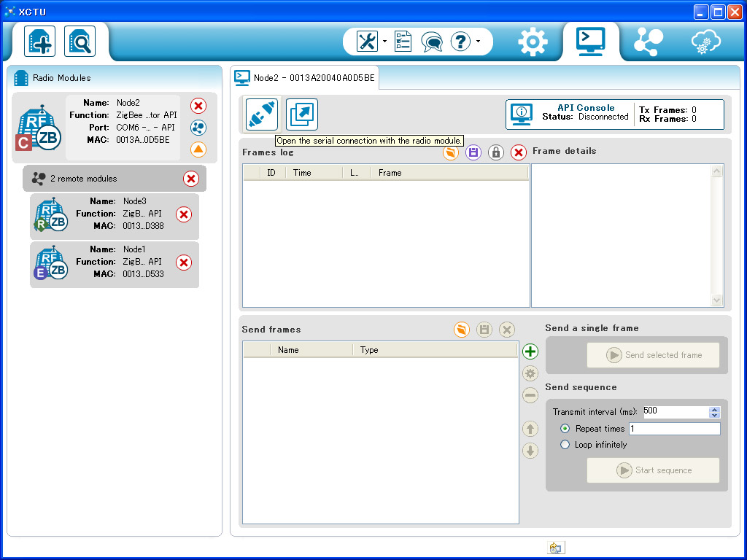Click the ID column header

click(x=271, y=173)
